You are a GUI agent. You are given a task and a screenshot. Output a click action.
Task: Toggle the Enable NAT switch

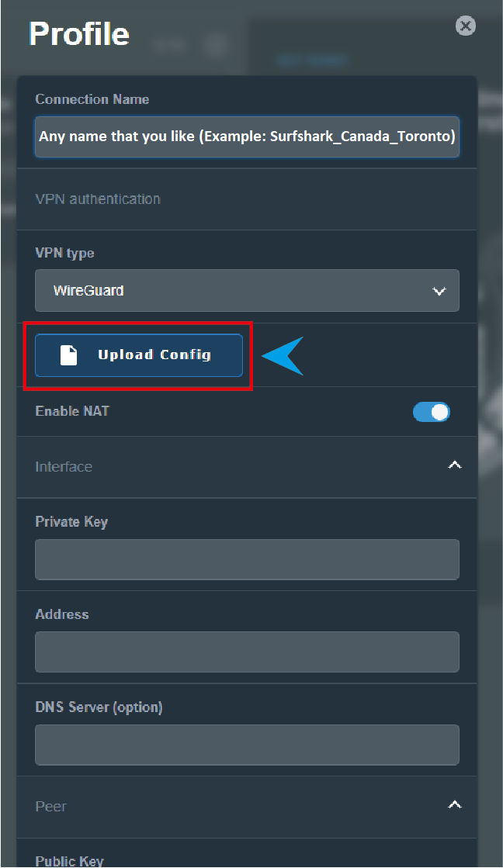coord(432,412)
